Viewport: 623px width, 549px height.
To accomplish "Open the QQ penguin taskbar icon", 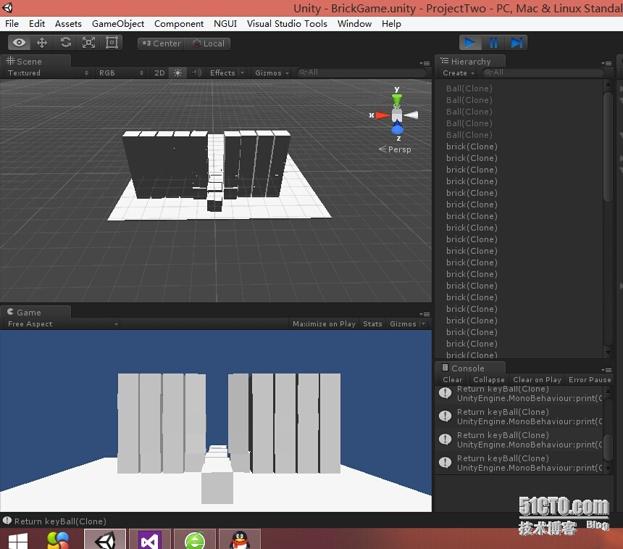I will coord(240,539).
